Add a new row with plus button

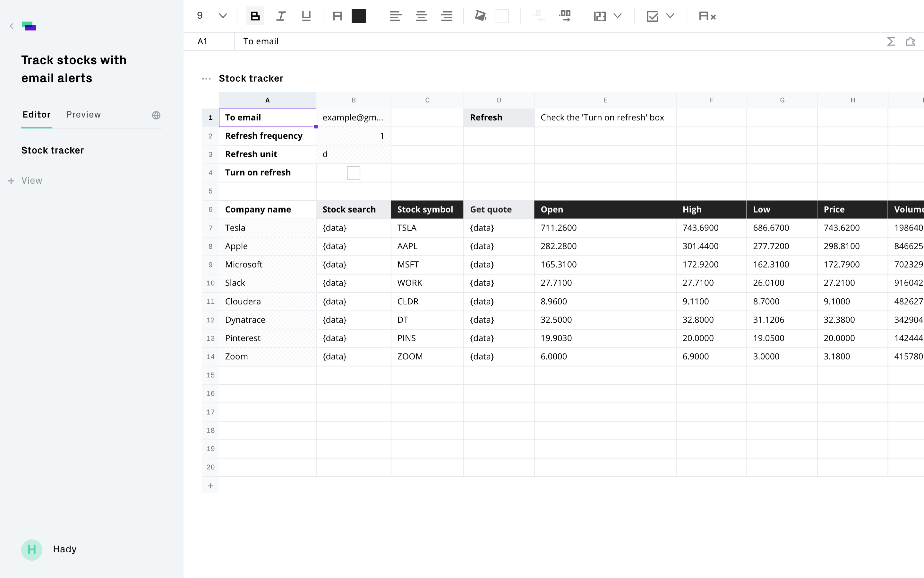click(210, 486)
